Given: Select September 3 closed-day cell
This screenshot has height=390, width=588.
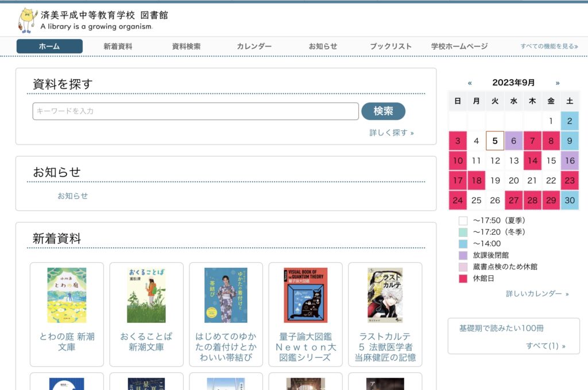Looking at the screenshot, I should point(458,141).
